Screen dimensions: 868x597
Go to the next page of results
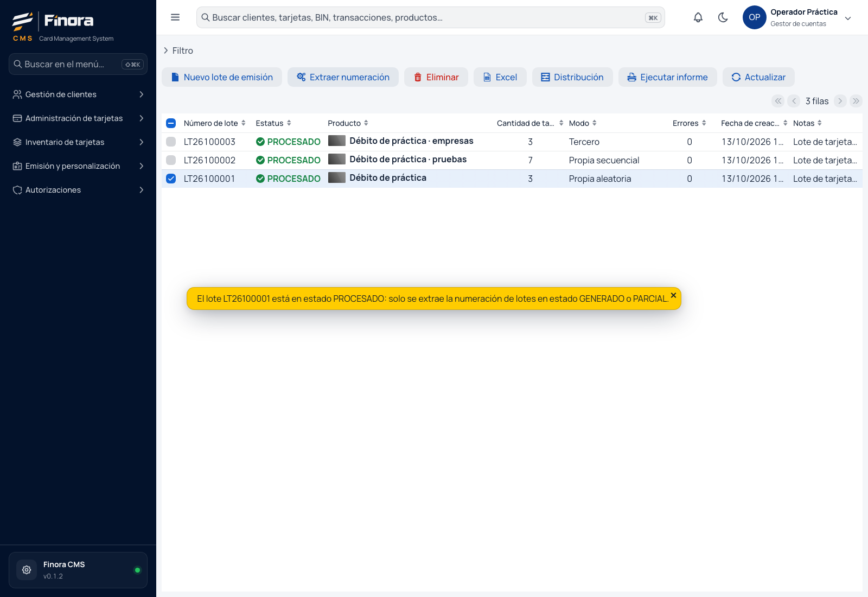point(840,101)
